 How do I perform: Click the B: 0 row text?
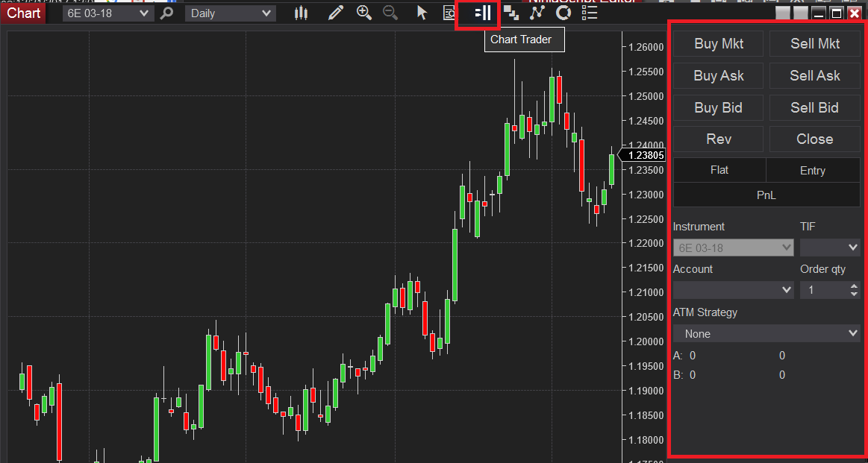point(684,375)
